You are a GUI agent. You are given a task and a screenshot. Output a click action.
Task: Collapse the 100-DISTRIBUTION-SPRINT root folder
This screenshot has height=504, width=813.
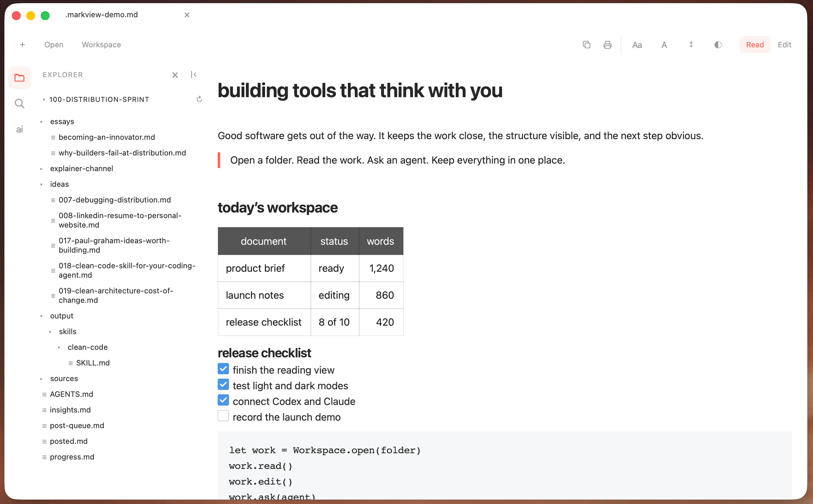[43, 99]
